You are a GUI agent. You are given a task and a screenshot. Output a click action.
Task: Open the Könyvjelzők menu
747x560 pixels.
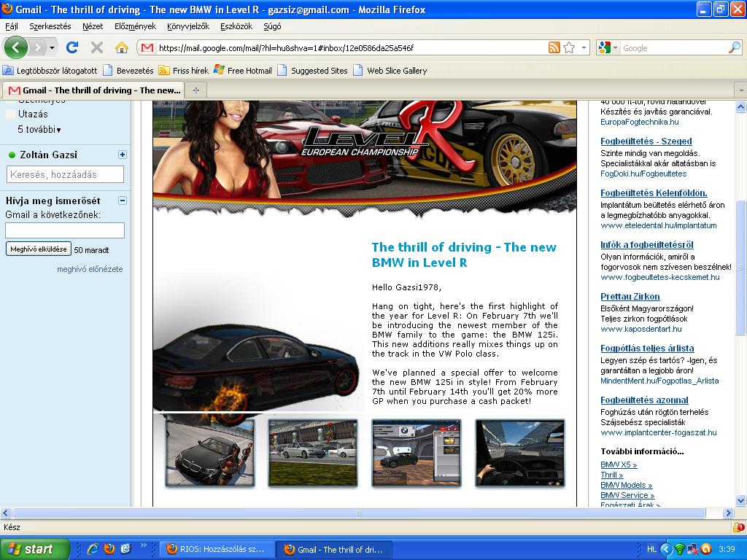[188, 26]
